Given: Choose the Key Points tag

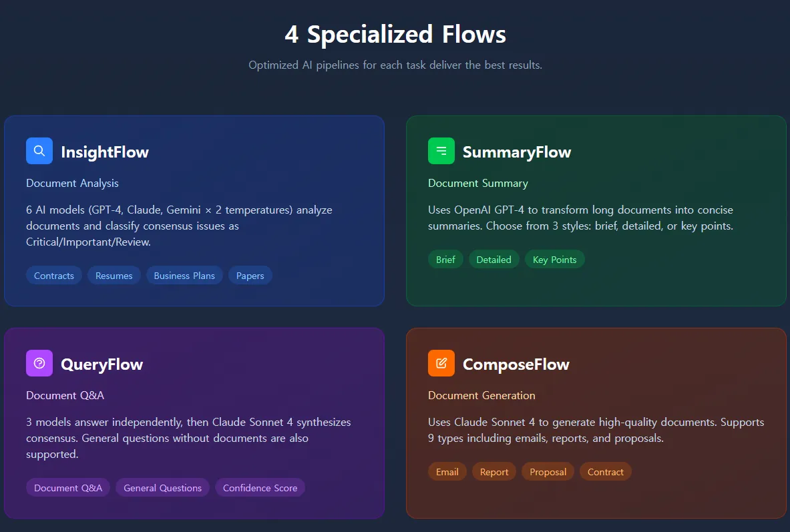Looking at the screenshot, I should pos(555,260).
